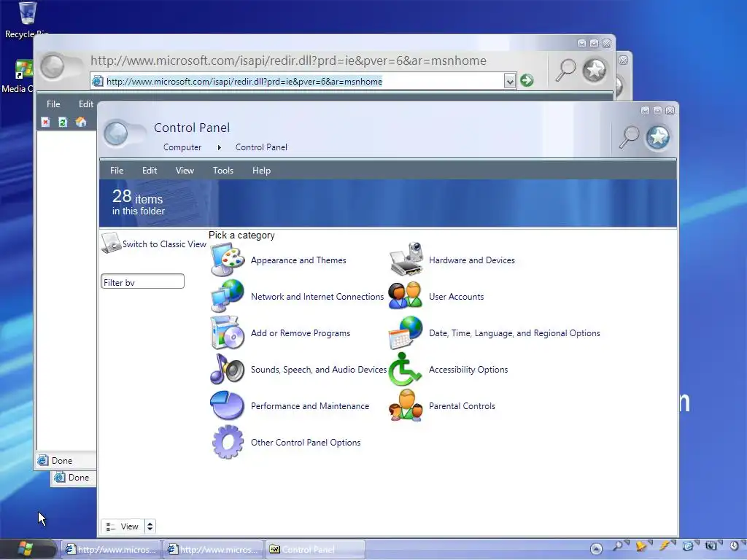
Task: Click the breadcrumb arrow after Computer
Action: 219,147
